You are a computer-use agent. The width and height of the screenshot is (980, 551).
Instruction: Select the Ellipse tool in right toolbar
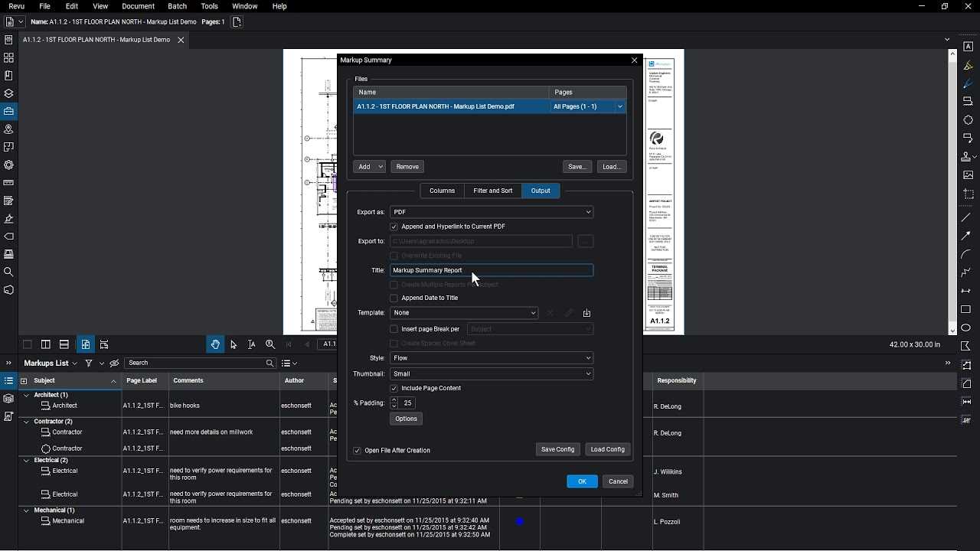966,328
